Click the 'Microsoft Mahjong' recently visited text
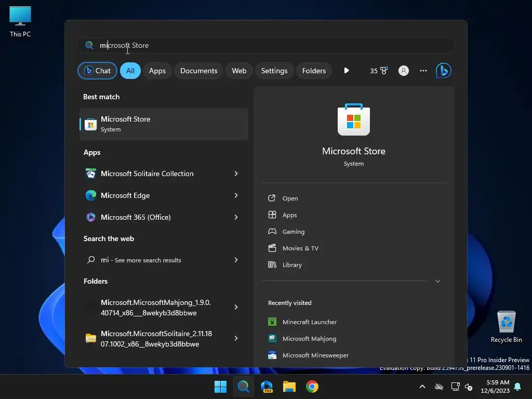 (309, 338)
